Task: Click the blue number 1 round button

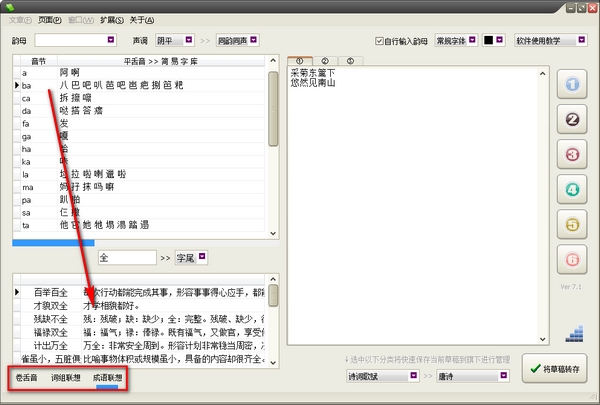Action: point(572,84)
